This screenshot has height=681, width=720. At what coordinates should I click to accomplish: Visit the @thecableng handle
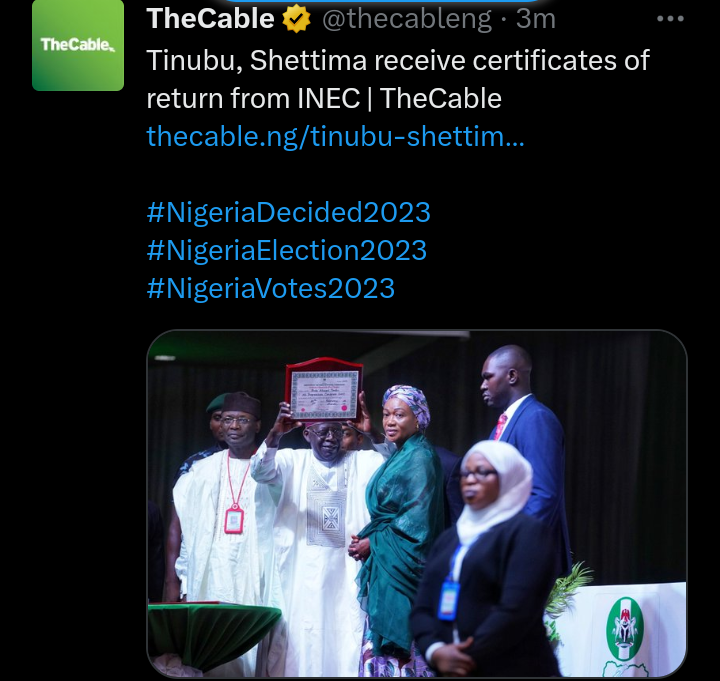[x=406, y=19]
